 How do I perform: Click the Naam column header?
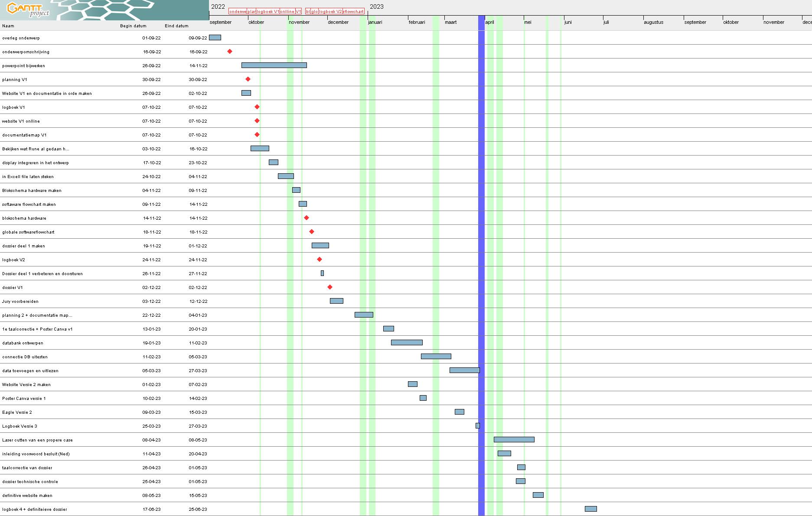click(x=8, y=26)
